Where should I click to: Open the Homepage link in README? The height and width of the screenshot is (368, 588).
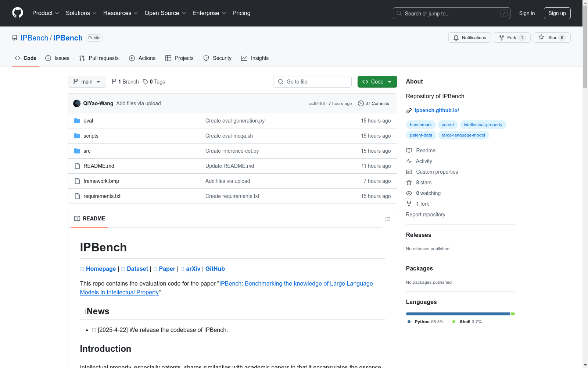(98, 269)
